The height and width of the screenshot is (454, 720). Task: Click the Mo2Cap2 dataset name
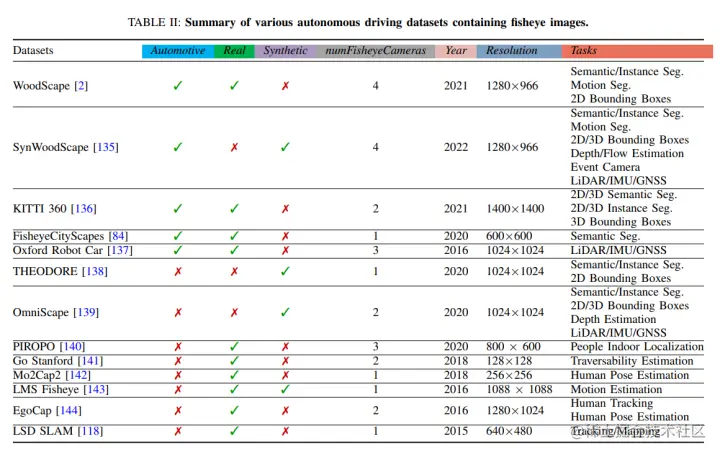37,376
